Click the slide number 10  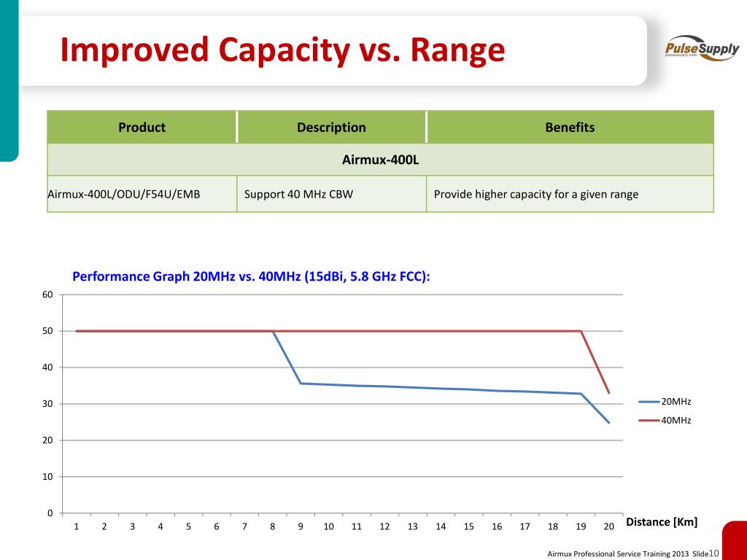(713, 553)
